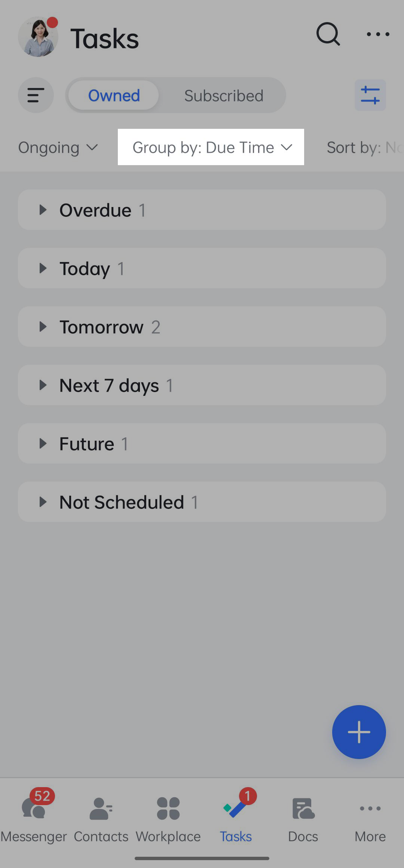
Task: Open the Group by: Due Time dropdown
Action: pyautogui.click(x=211, y=148)
